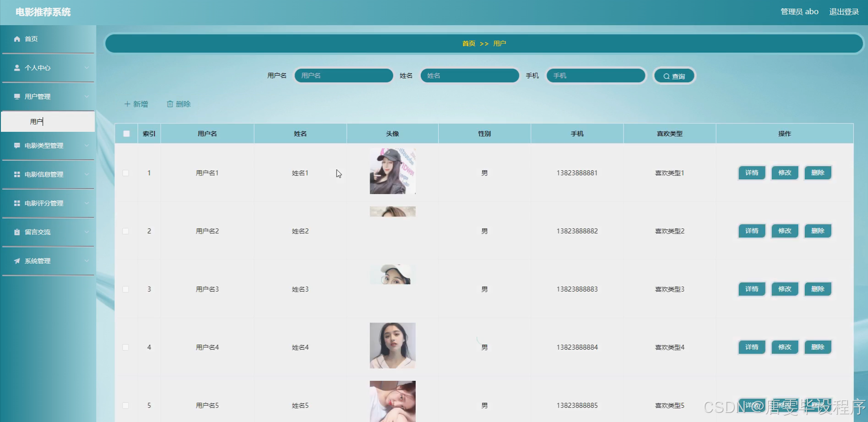Image resolution: width=868 pixels, height=422 pixels.
Task: Expand the 电影信息管理 chevron
Action: coord(87,174)
